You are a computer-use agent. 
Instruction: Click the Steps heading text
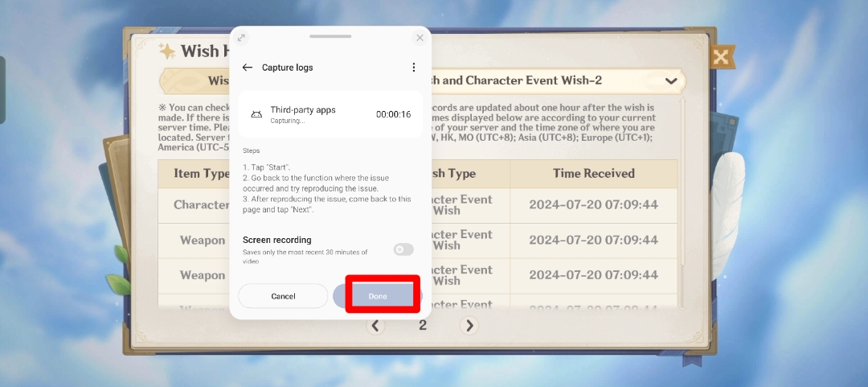tap(252, 150)
